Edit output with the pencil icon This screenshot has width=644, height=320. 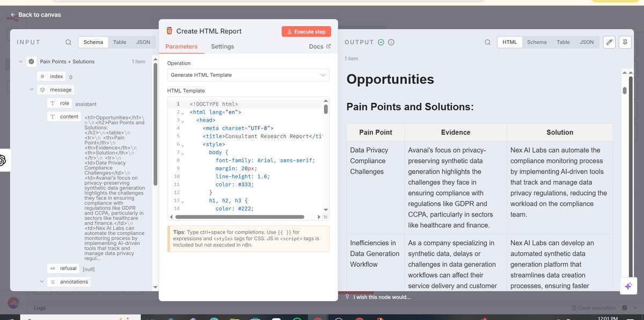[x=609, y=42]
